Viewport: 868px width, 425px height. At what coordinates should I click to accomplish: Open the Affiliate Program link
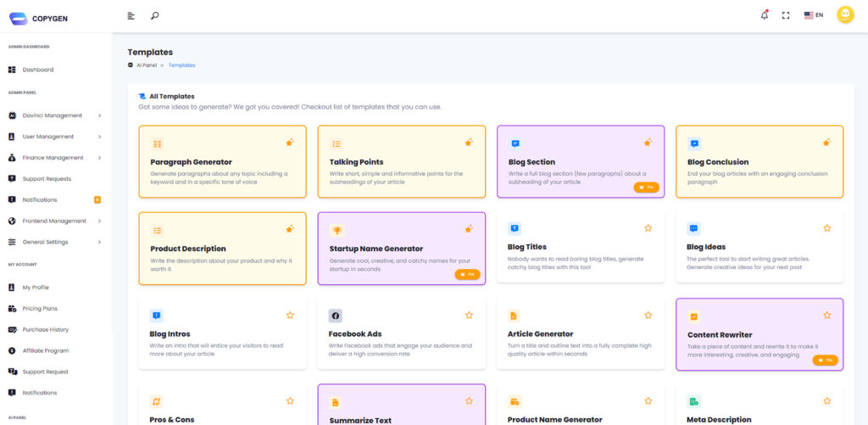pyautogui.click(x=45, y=350)
